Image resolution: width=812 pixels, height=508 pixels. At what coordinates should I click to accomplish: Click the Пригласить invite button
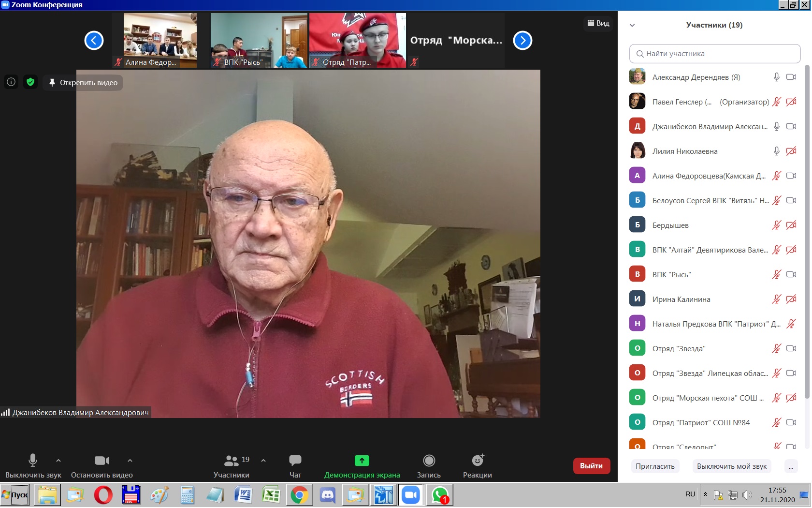tap(655, 466)
